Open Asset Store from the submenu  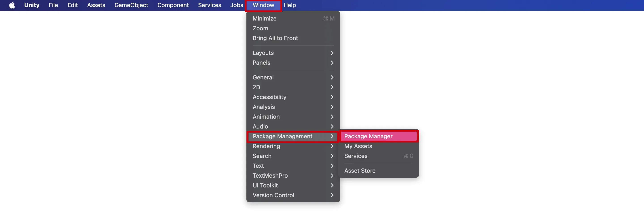[x=379, y=171]
